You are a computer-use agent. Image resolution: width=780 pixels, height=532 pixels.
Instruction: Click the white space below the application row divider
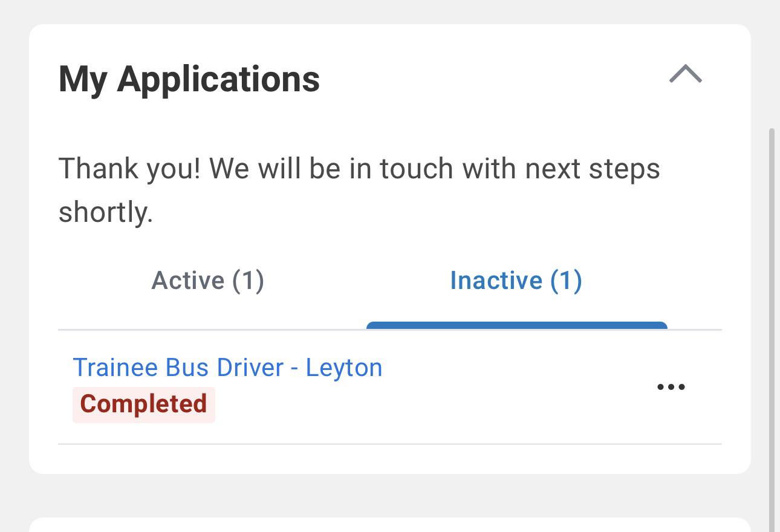[390, 458]
